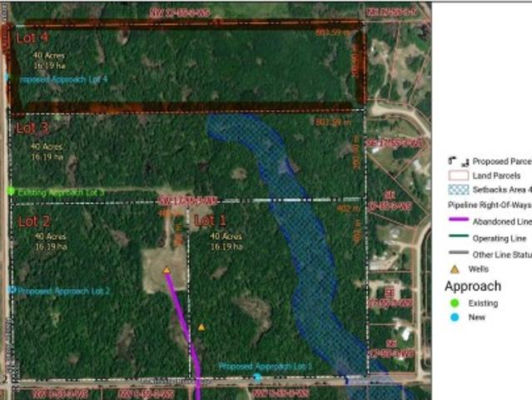Viewport: 532px width, 400px height.
Task: Click the Wells triangle icon in legend
Action: 455,269
